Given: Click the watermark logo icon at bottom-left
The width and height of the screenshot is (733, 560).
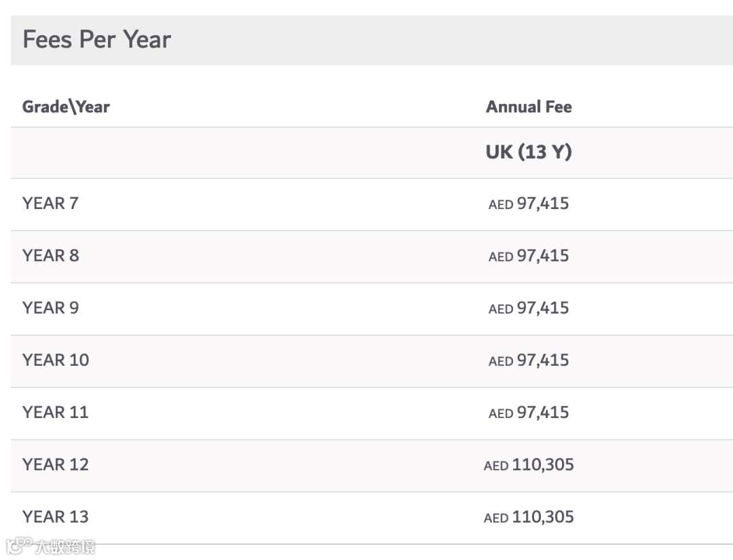Looking at the screenshot, I should pos(18,546).
